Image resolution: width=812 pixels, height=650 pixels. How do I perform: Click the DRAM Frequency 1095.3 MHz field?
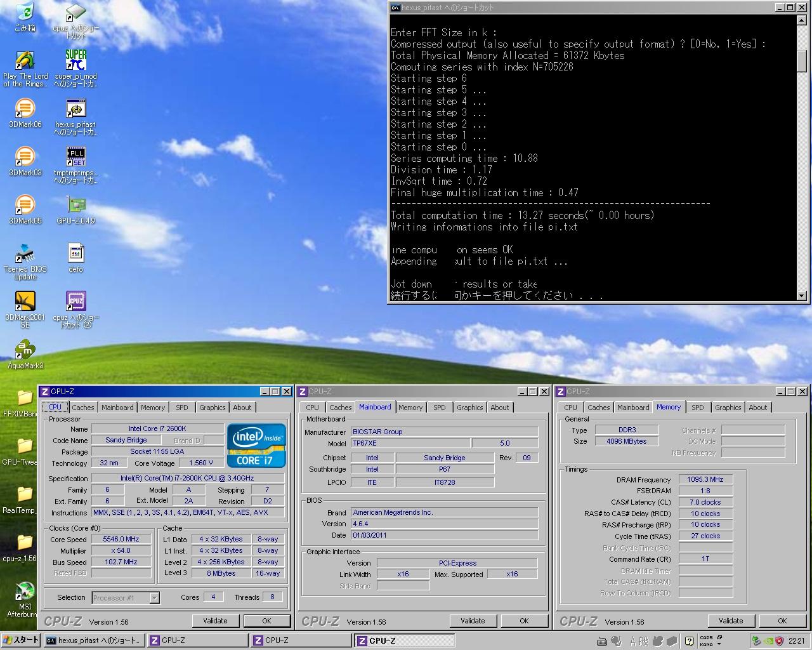pos(705,479)
